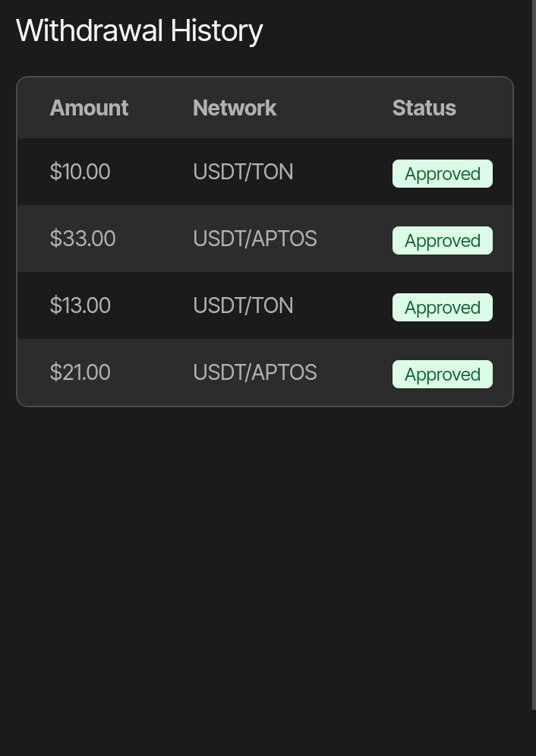Image resolution: width=536 pixels, height=756 pixels.
Task: Click USDT/APTOS in the second row
Action: (x=254, y=239)
